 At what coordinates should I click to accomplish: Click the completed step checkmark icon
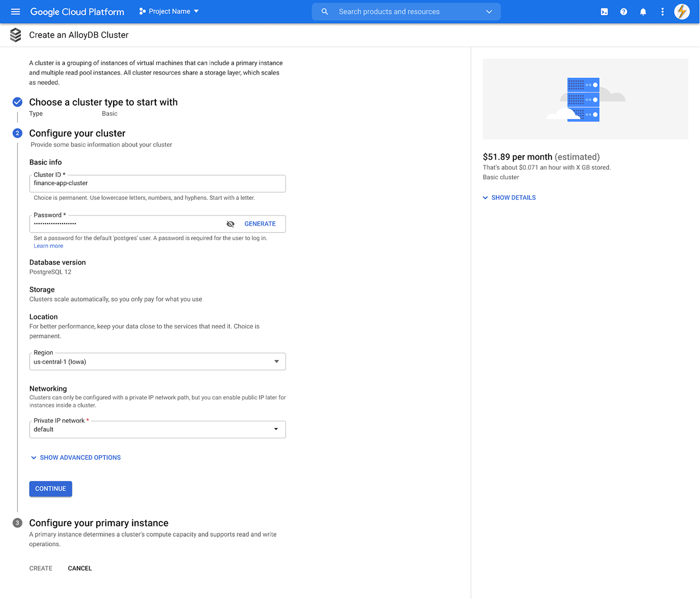17,102
